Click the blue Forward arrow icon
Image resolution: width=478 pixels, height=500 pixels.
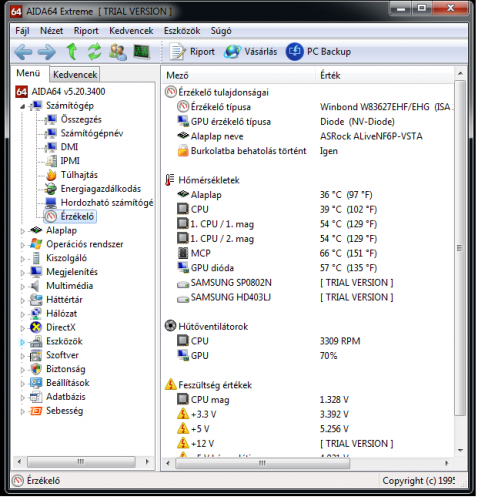(46, 52)
